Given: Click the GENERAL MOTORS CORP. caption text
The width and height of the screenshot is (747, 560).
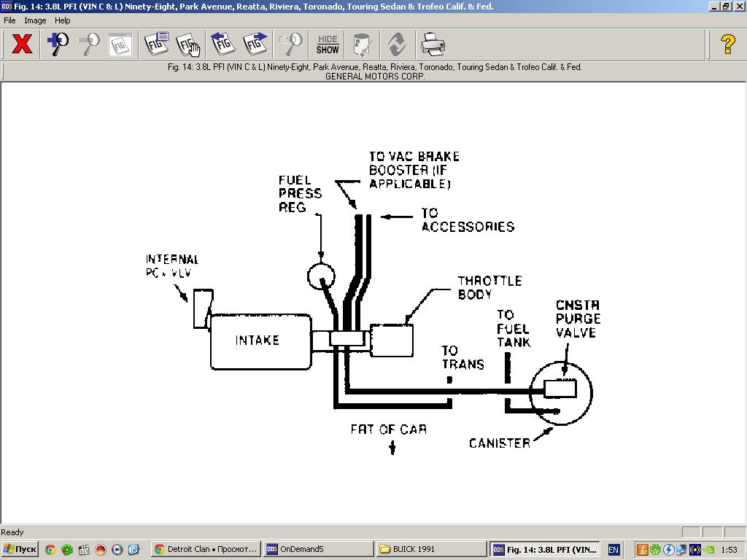Looking at the screenshot, I should click(375, 76).
